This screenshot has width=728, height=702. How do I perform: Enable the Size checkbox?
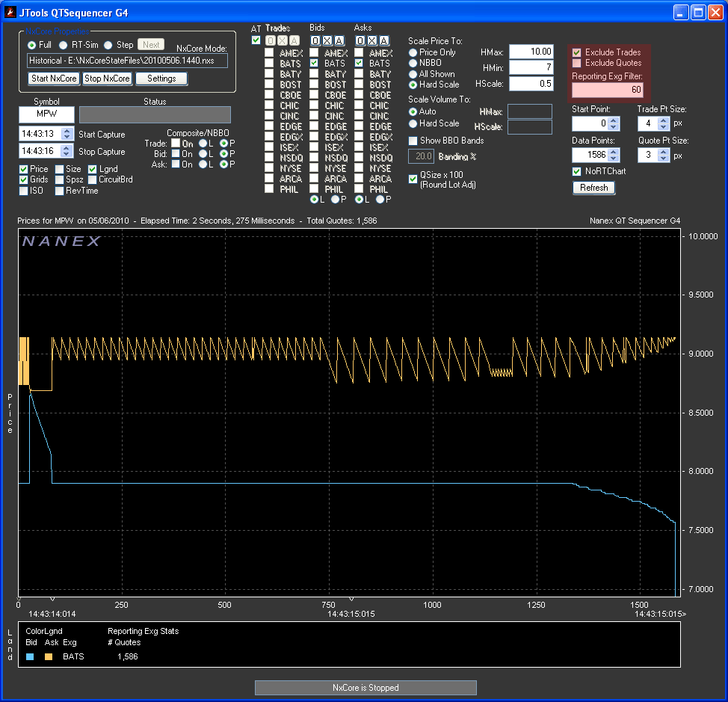tap(60, 169)
